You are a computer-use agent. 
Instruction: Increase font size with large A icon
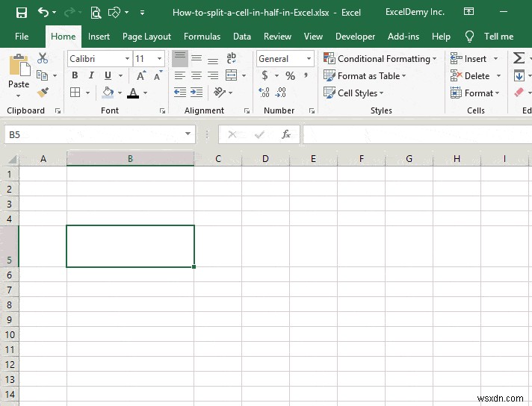click(141, 75)
